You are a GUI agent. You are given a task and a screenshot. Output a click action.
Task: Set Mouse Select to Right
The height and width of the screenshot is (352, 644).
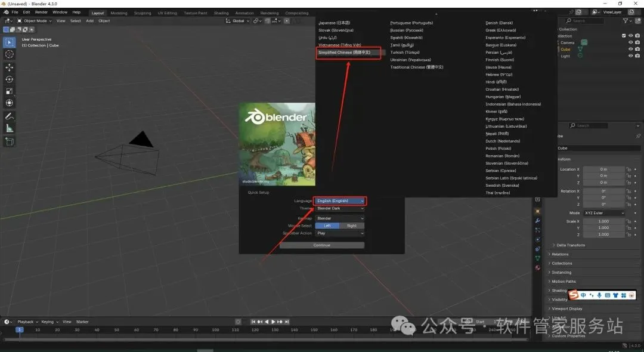352,226
